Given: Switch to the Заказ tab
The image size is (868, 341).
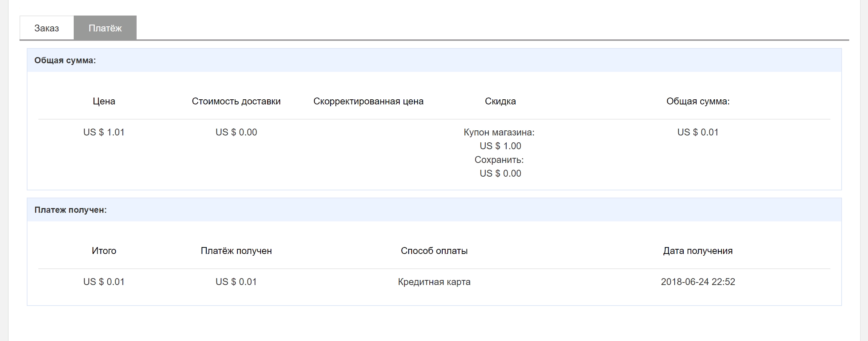Looking at the screenshot, I should pos(47,28).
